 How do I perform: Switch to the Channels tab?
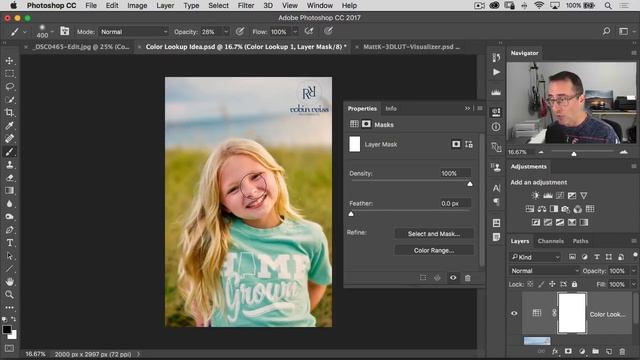(551, 241)
